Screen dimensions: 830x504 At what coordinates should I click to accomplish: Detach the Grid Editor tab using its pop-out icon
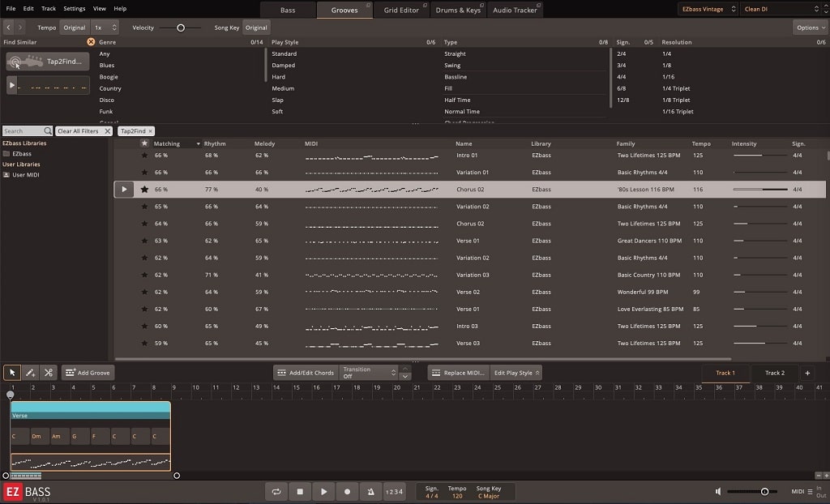425,6
